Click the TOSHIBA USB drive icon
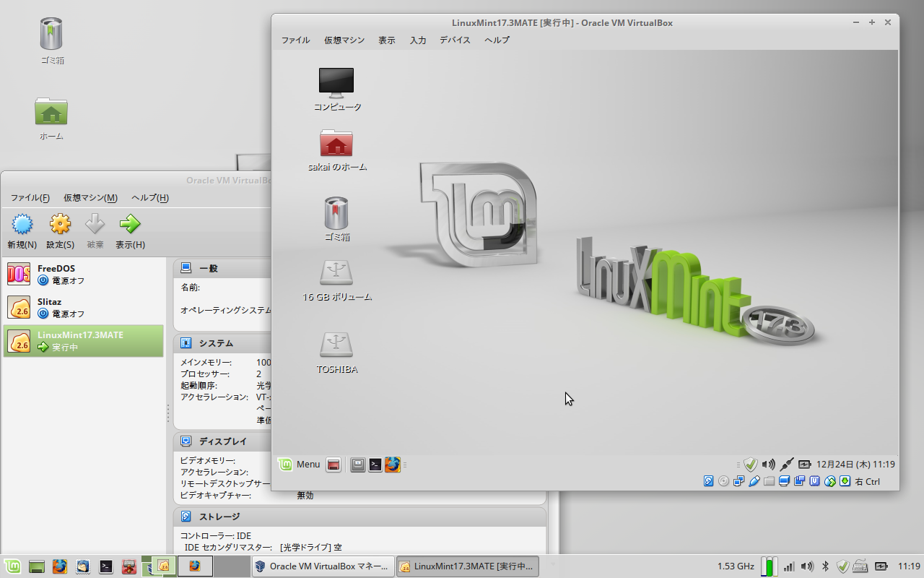This screenshot has height=578, width=924. click(x=336, y=345)
